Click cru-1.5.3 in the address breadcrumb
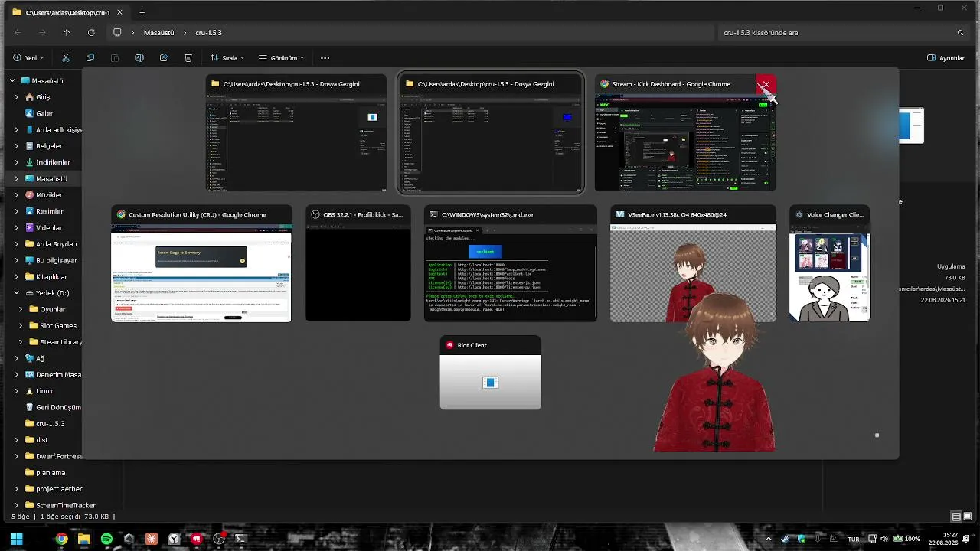 208,33
